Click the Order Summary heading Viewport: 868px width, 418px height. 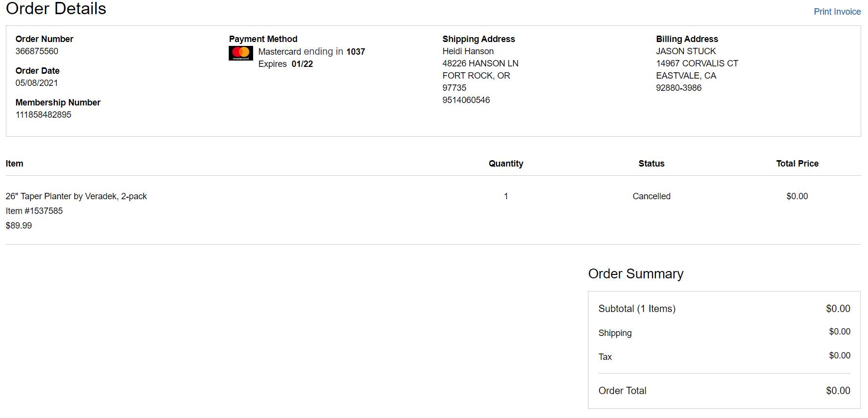635,274
